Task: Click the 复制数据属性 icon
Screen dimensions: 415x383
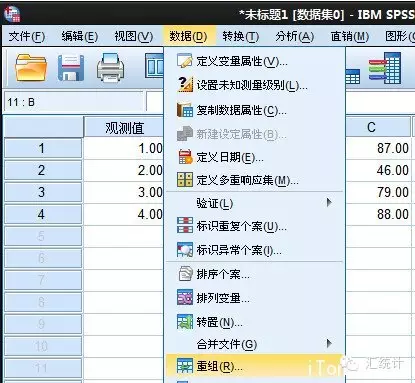Action: tap(185, 110)
